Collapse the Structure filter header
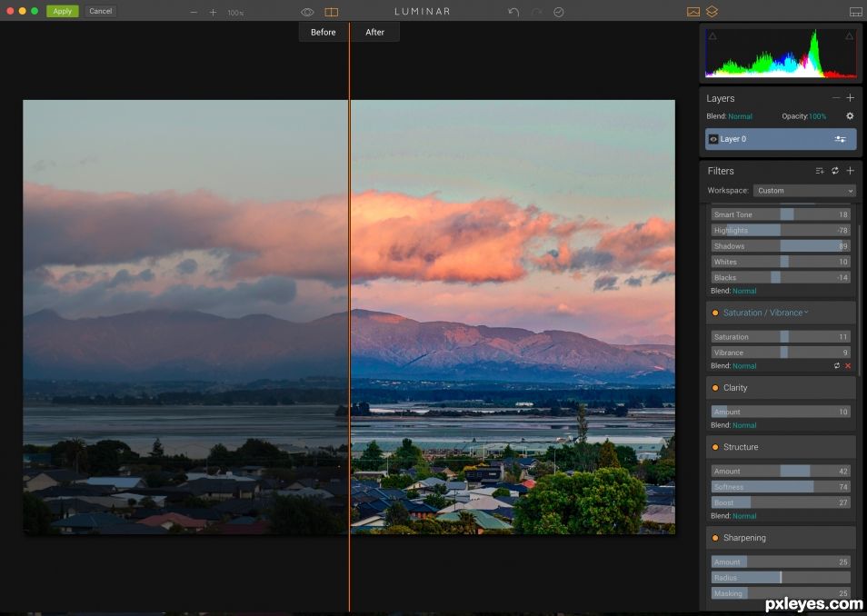The height and width of the screenshot is (616, 867). [781, 447]
